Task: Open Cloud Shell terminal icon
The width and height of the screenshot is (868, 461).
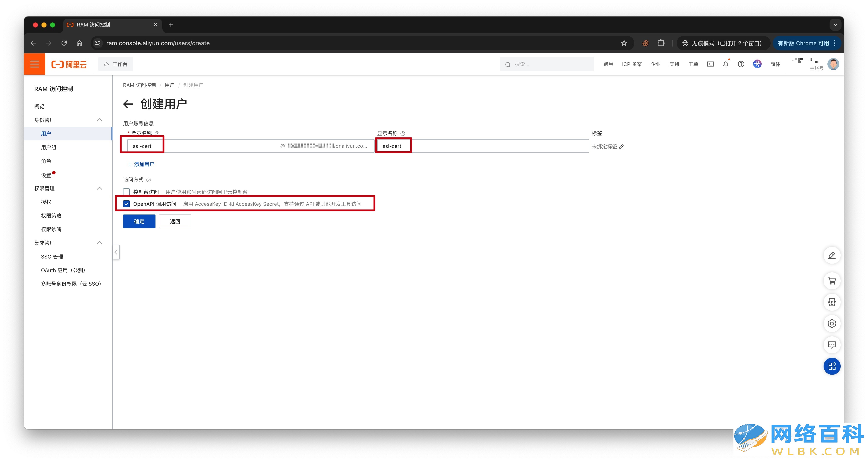Action: pyautogui.click(x=710, y=64)
